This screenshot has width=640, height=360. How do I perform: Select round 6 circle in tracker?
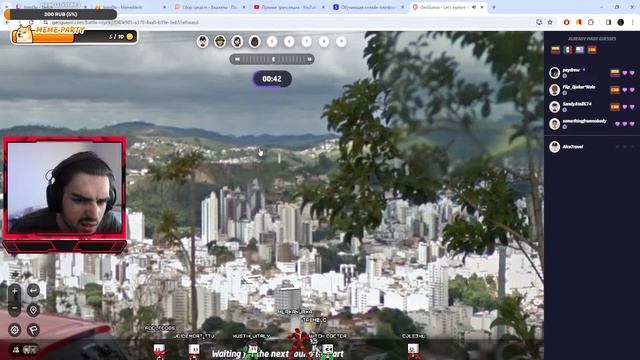pos(289,41)
